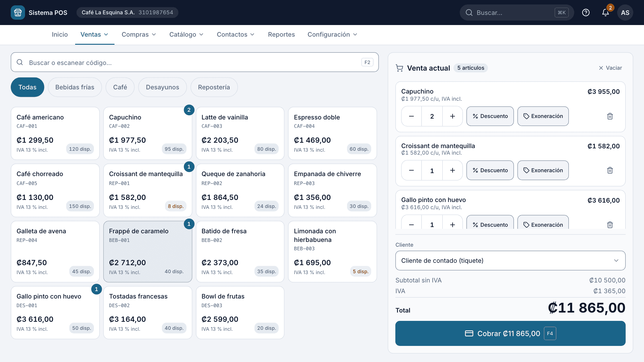Add Bowl de frutas to the sale
The height and width of the screenshot is (362, 644).
(x=240, y=313)
